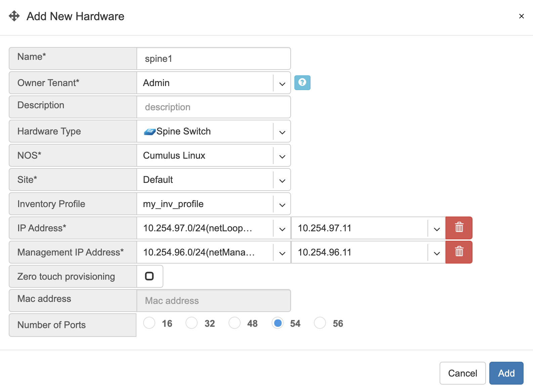Open the Management subnet 10.254.96.0/24 dropdown
The image size is (533, 392).
[x=282, y=252]
